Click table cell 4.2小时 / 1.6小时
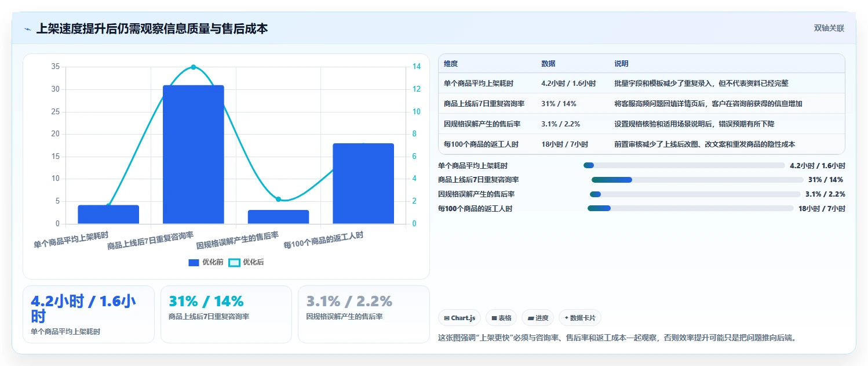 coord(568,84)
